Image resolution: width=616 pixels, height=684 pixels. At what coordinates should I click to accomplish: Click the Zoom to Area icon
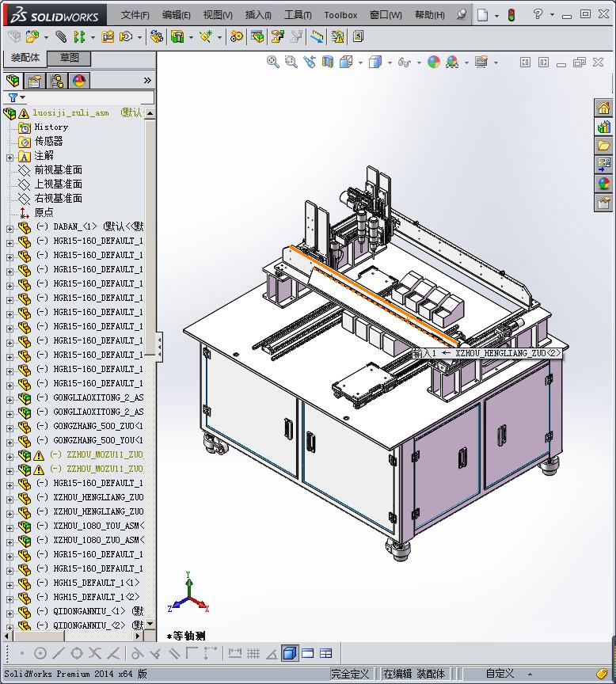[291, 62]
